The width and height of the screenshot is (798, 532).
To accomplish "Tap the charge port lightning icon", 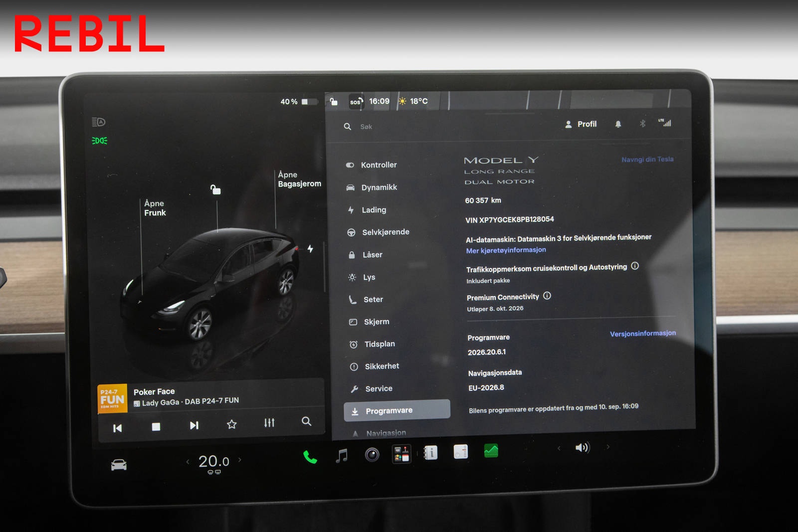I will [310, 248].
